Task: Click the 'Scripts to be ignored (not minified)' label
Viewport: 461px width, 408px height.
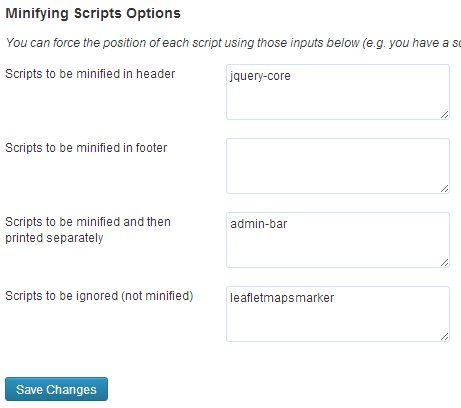Action: (99, 296)
